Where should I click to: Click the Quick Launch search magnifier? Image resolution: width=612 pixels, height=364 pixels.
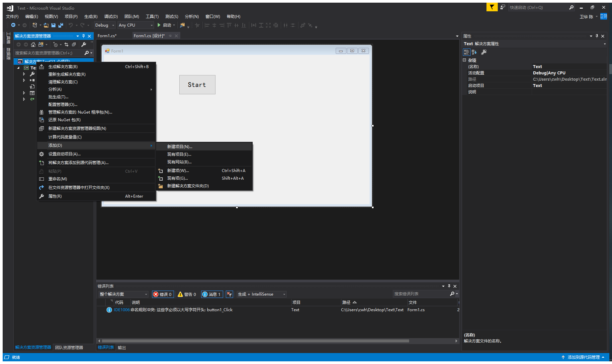(x=571, y=7)
